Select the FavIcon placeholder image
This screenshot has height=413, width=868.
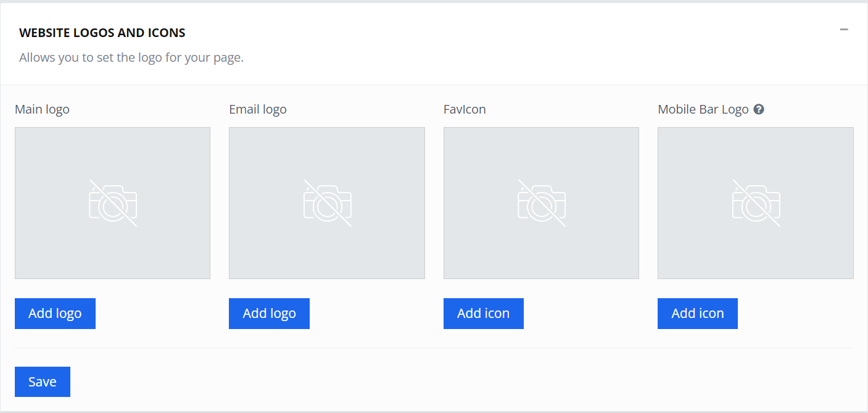(541, 203)
